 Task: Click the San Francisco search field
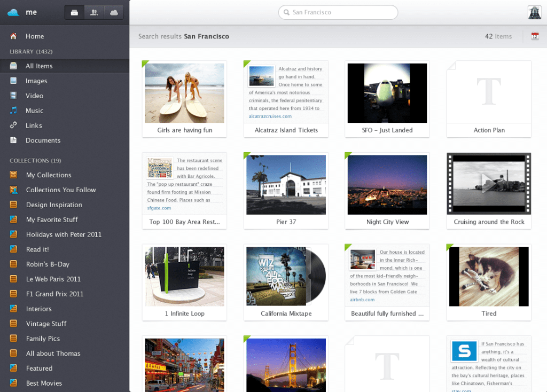click(x=338, y=12)
